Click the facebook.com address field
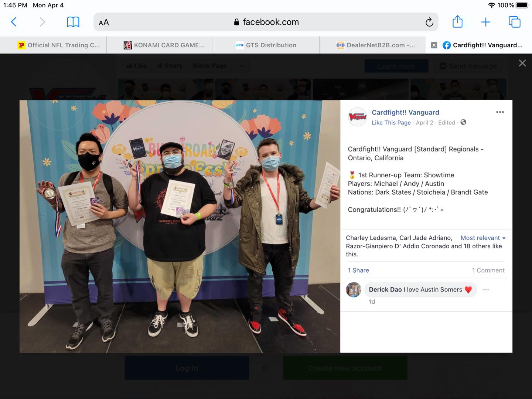This screenshot has width=532, height=399. 266,22
